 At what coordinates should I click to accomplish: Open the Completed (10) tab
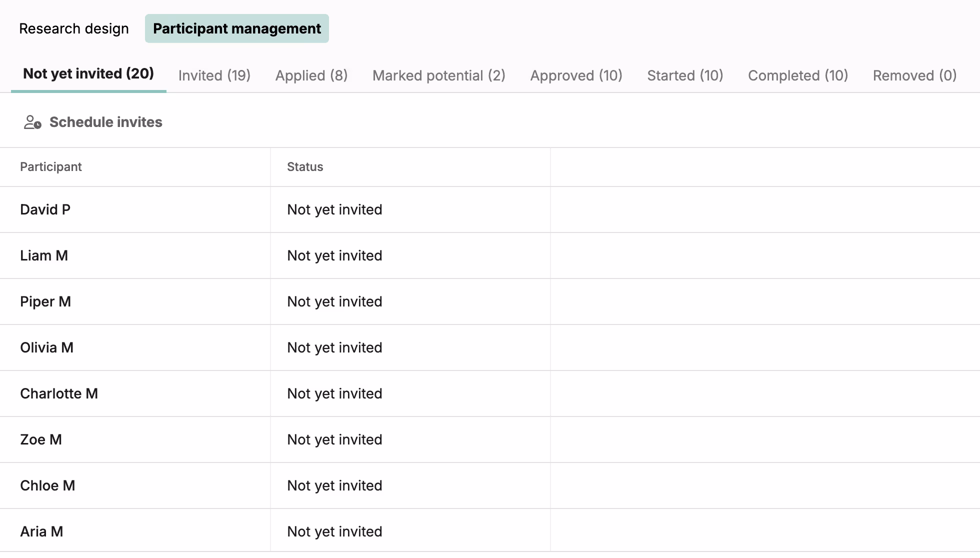[797, 75]
